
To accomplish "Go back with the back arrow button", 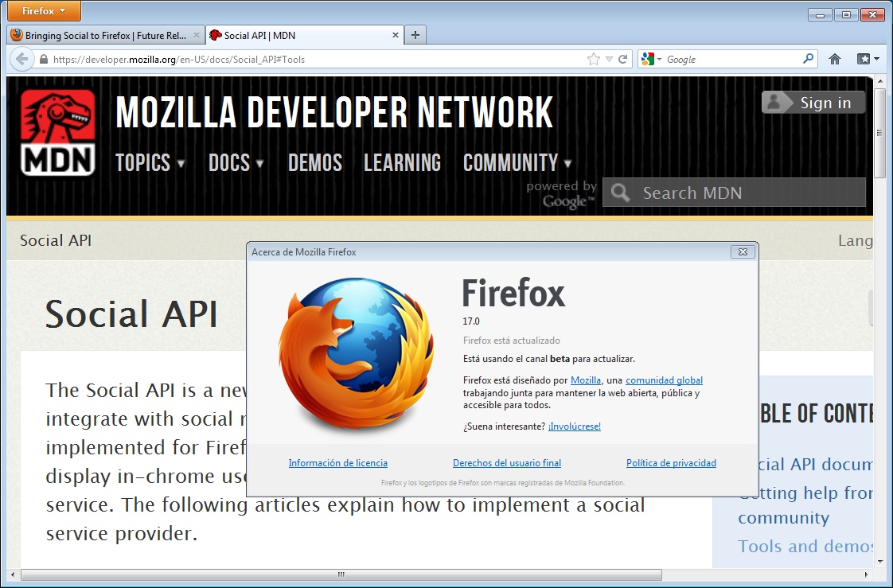I will coord(21,59).
